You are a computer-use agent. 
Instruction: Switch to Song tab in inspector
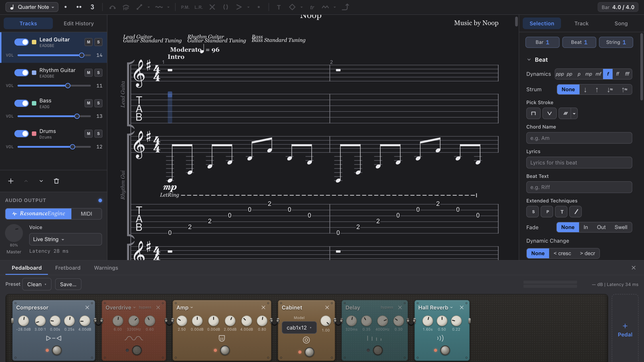point(621,23)
